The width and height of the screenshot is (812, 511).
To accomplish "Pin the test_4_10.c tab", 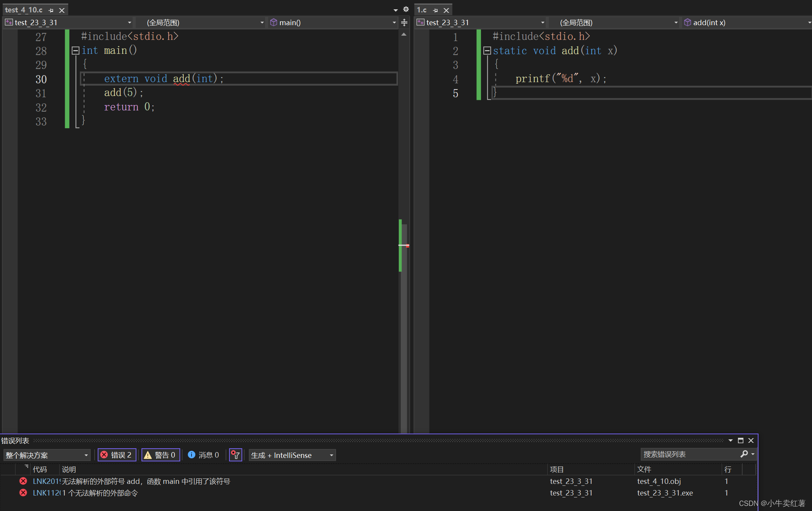I will coord(51,10).
